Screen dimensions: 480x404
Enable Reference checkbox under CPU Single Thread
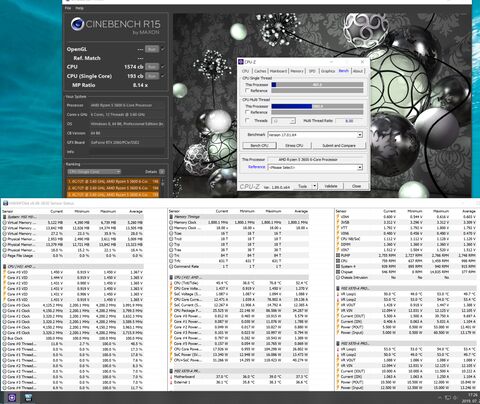(x=247, y=90)
